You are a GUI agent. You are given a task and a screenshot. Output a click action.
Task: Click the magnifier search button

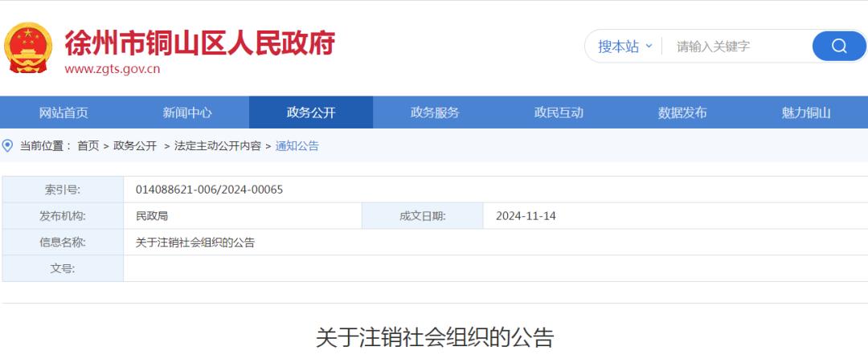[x=838, y=46]
